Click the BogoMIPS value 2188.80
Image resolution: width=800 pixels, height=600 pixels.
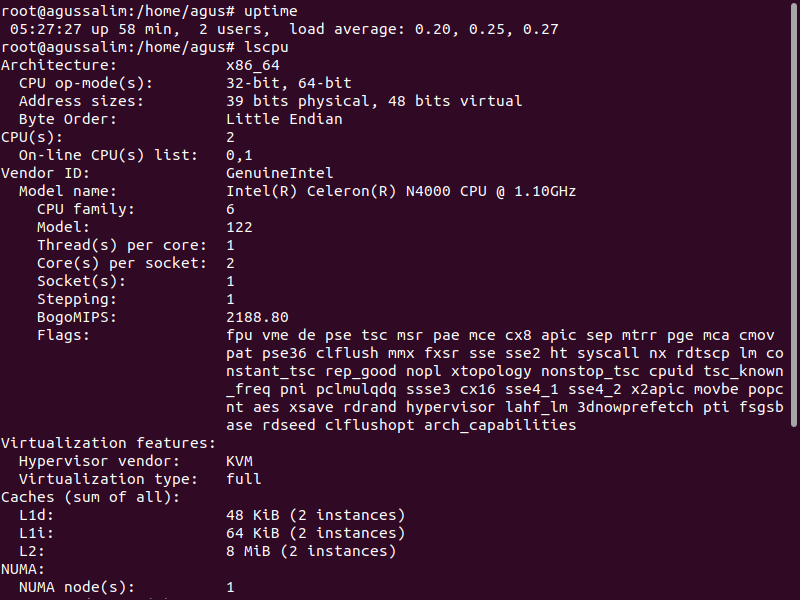point(257,317)
